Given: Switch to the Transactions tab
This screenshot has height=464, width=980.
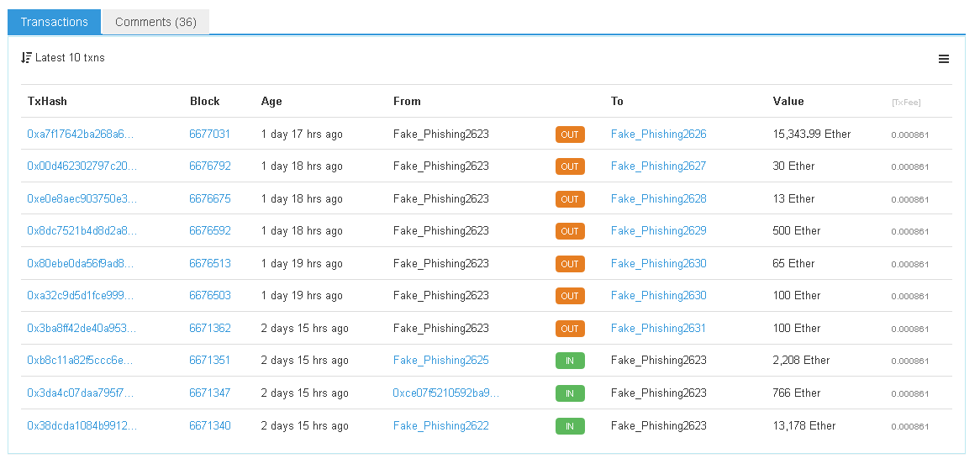Looking at the screenshot, I should (x=55, y=22).
